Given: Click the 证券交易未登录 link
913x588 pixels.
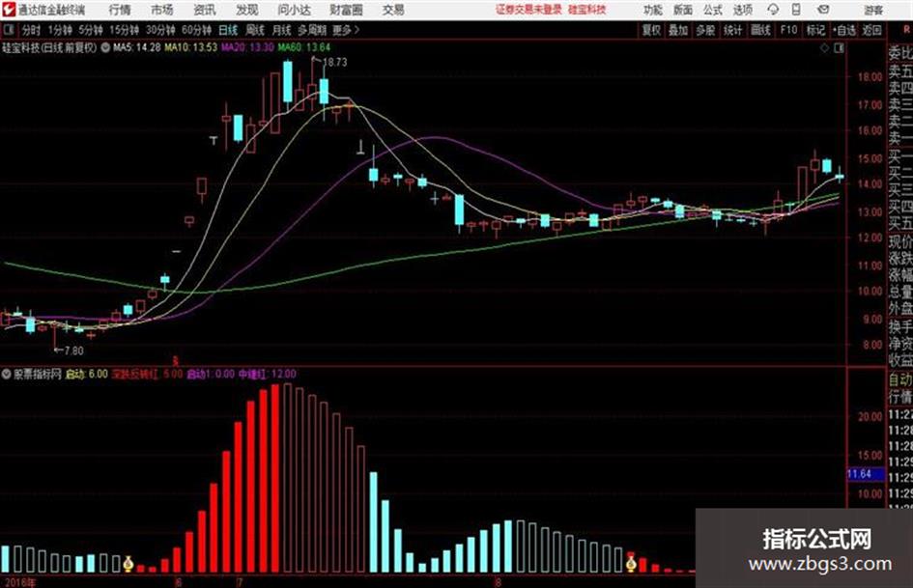Looking at the screenshot, I should [528, 10].
